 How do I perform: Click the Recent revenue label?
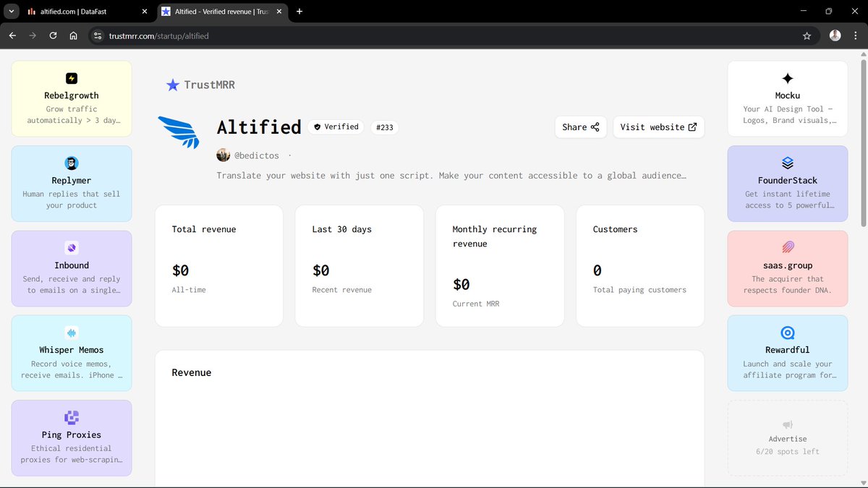tap(342, 290)
